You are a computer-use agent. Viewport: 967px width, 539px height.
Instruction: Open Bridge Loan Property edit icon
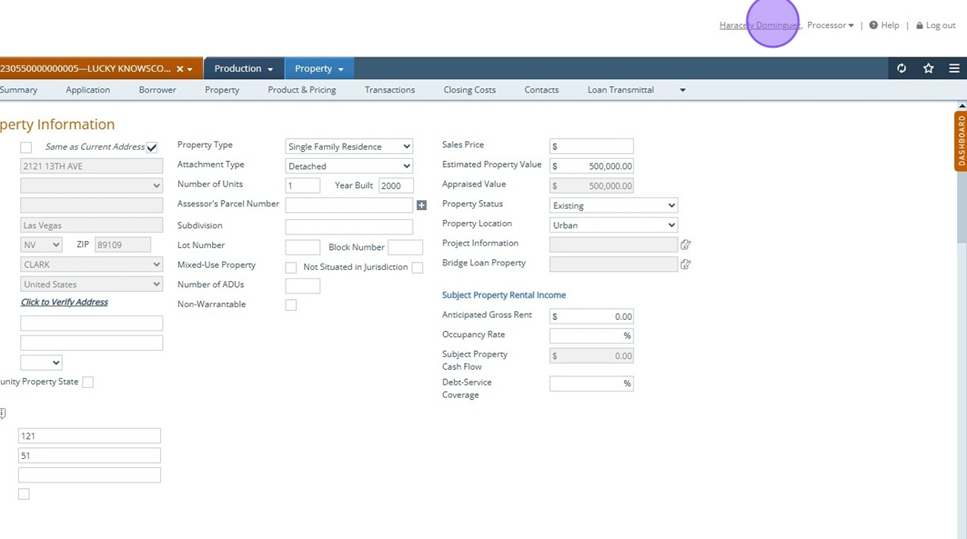pyautogui.click(x=686, y=264)
